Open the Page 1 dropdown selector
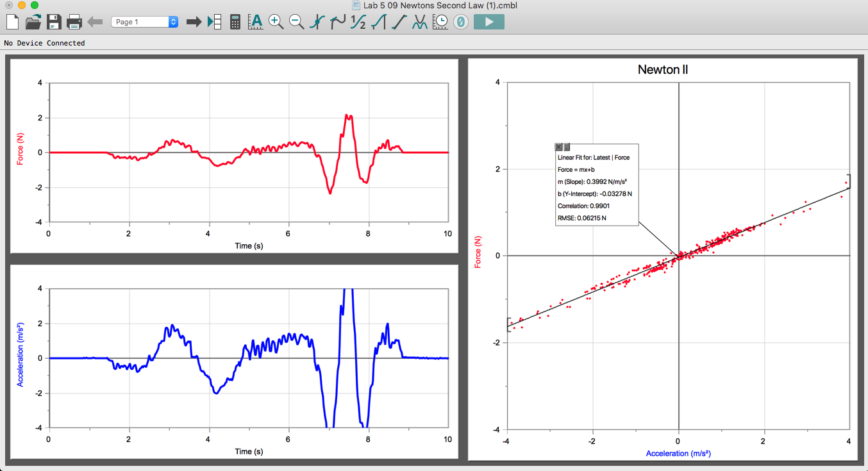Image resolution: width=868 pixels, height=471 pixels. click(x=145, y=22)
